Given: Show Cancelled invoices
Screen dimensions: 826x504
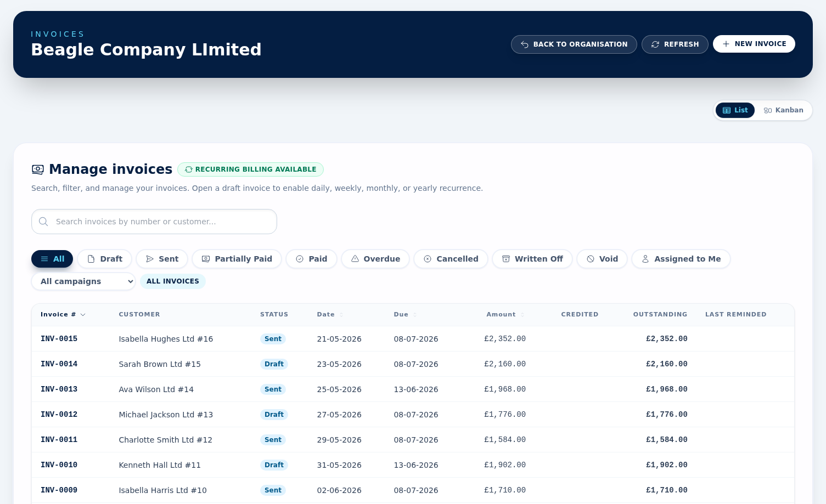Looking at the screenshot, I should point(451,259).
